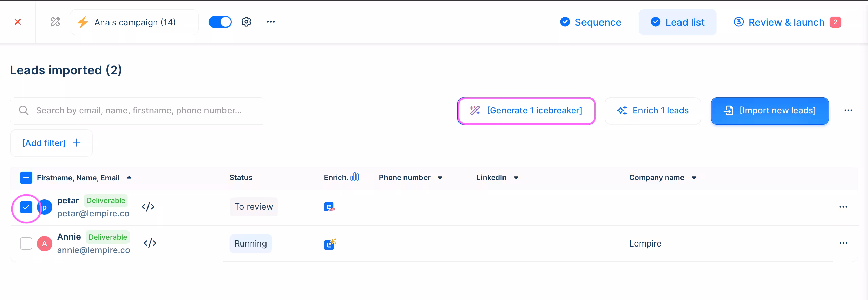
Task: Expand the Company name column dropdown
Action: [x=694, y=178]
